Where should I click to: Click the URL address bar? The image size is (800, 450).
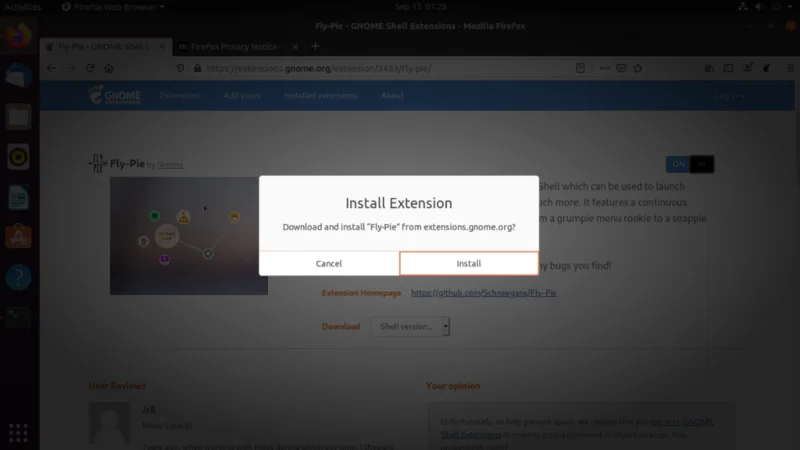pyautogui.click(x=388, y=68)
